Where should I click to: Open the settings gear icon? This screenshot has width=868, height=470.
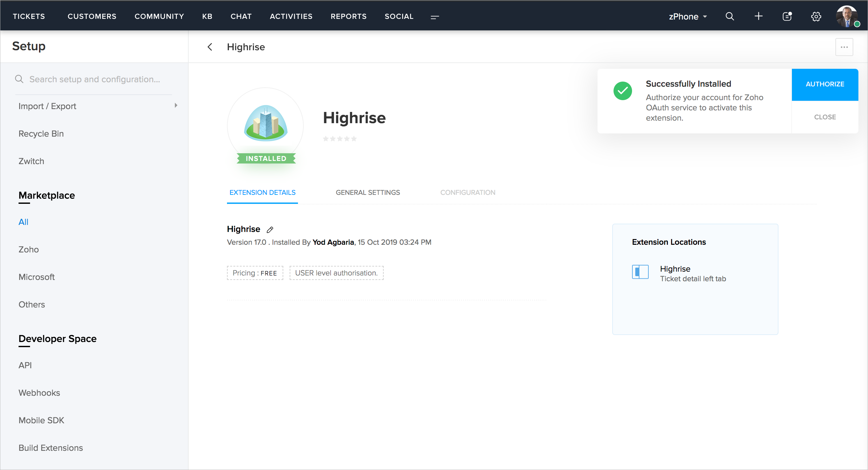(816, 16)
